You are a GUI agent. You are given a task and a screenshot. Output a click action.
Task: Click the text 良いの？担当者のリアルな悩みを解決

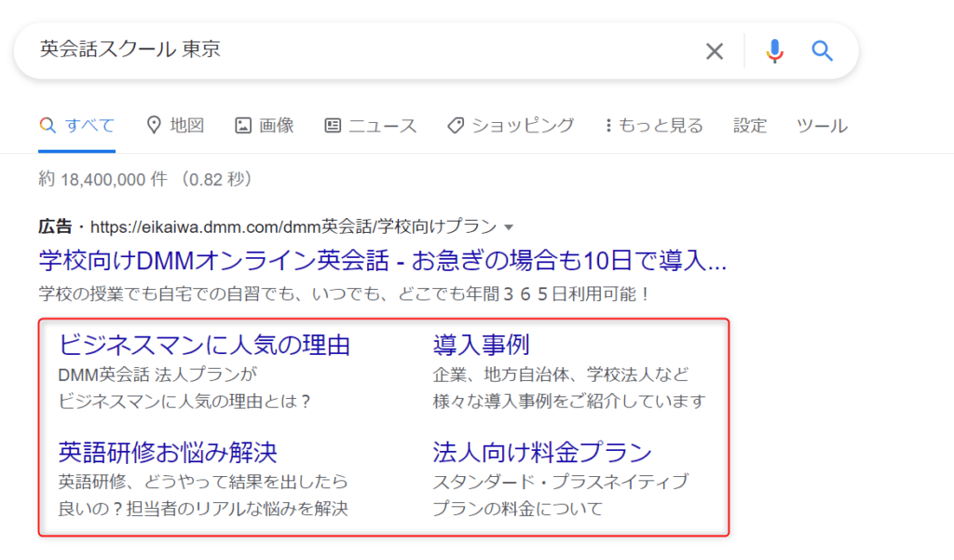[203, 509]
